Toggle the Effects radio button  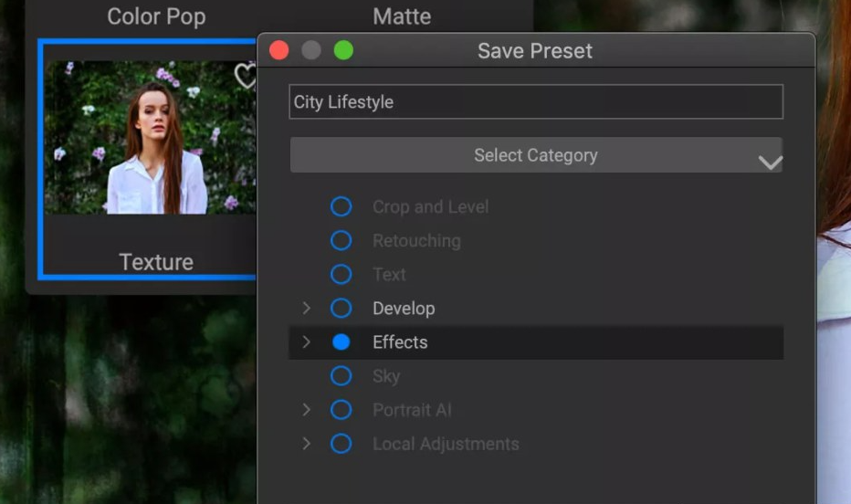coord(341,342)
